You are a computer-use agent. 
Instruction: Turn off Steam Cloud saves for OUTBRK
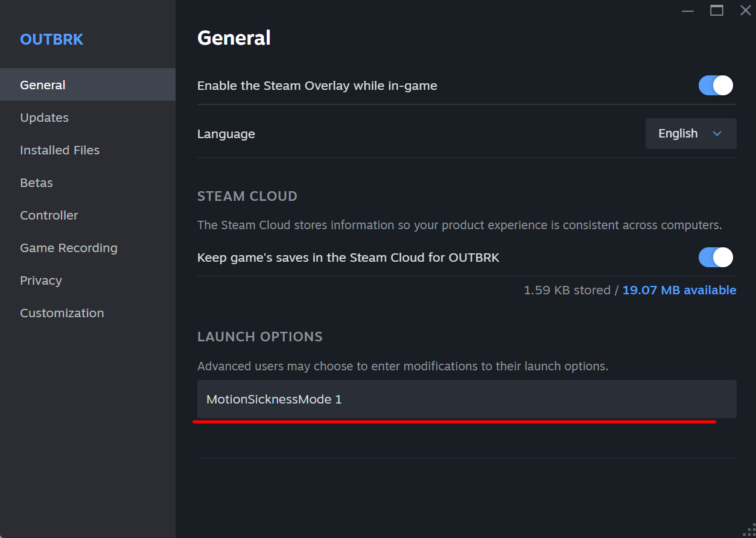[715, 258]
